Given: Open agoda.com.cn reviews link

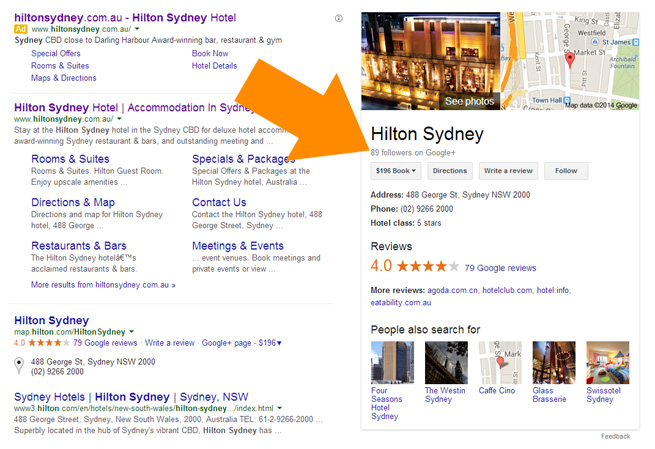Looking at the screenshot, I should (x=452, y=290).
